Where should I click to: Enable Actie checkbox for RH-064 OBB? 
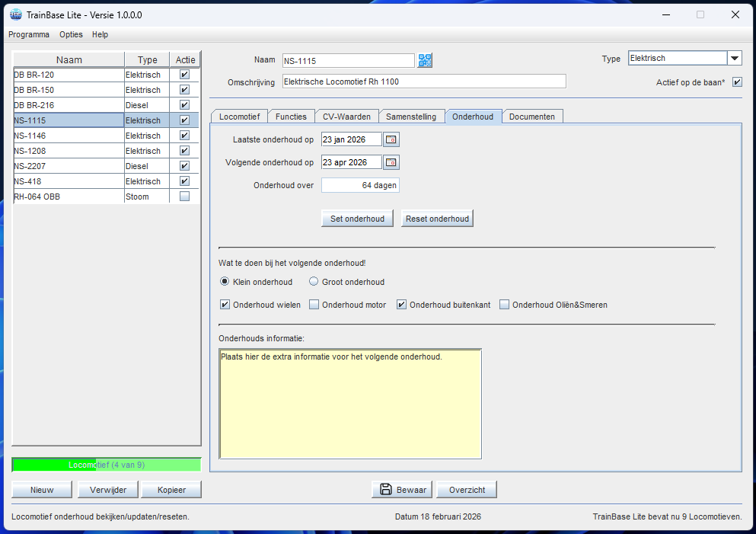(184, 197)
